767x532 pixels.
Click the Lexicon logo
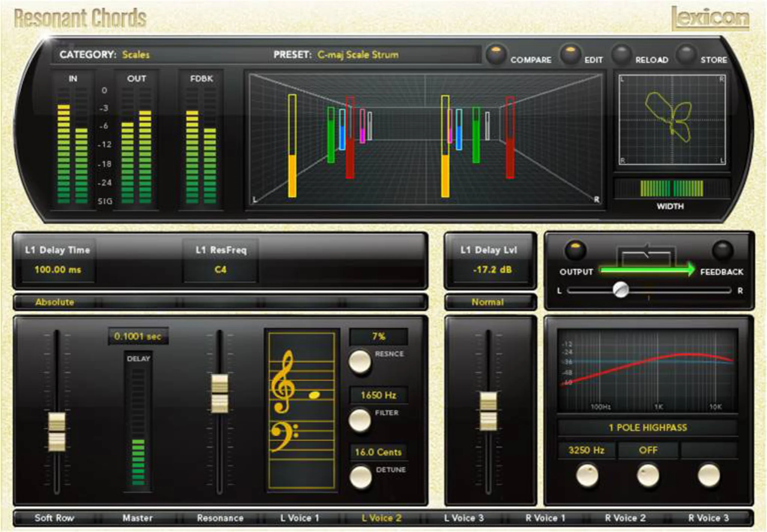(x=710, y=18)
